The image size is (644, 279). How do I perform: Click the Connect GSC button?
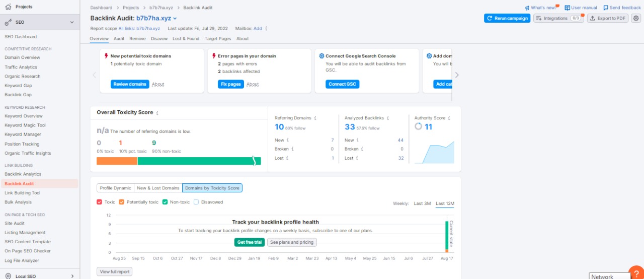coord(342,84)
